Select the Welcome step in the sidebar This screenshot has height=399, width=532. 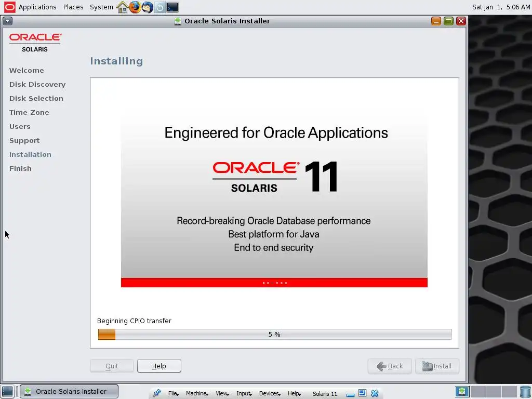[26, 70]
